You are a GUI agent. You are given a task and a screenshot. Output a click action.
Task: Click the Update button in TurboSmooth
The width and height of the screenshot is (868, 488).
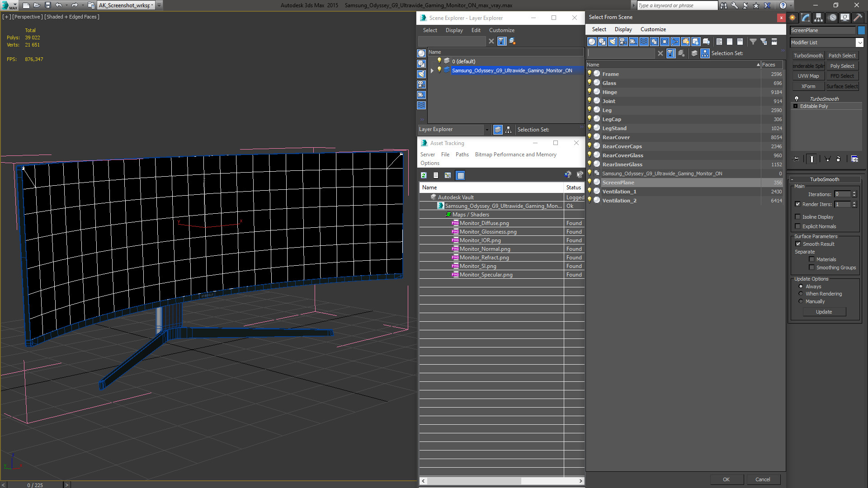point(824,312)
